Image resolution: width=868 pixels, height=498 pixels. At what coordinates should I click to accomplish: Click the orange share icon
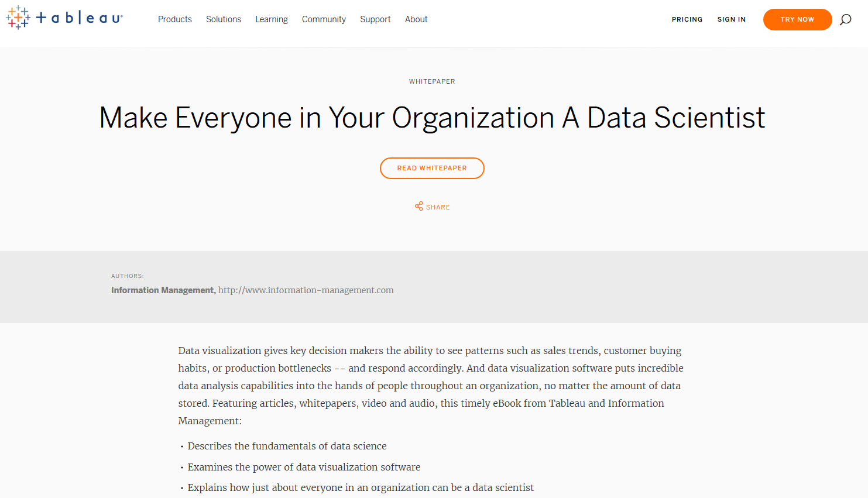click(418, 207)
